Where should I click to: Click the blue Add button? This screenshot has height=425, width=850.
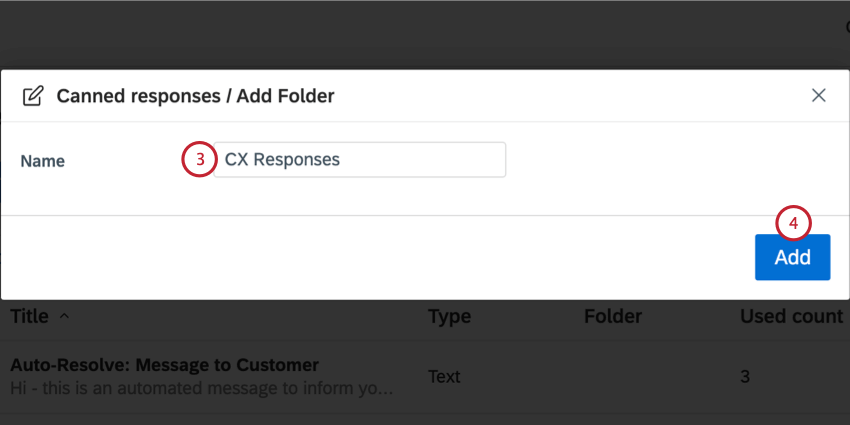coord(792,257)
